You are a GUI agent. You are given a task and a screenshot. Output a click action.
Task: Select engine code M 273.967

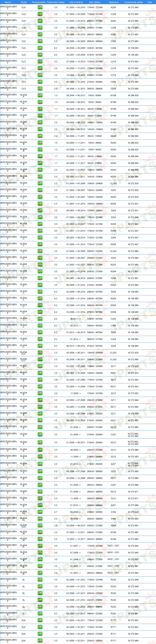pos(133,34)
